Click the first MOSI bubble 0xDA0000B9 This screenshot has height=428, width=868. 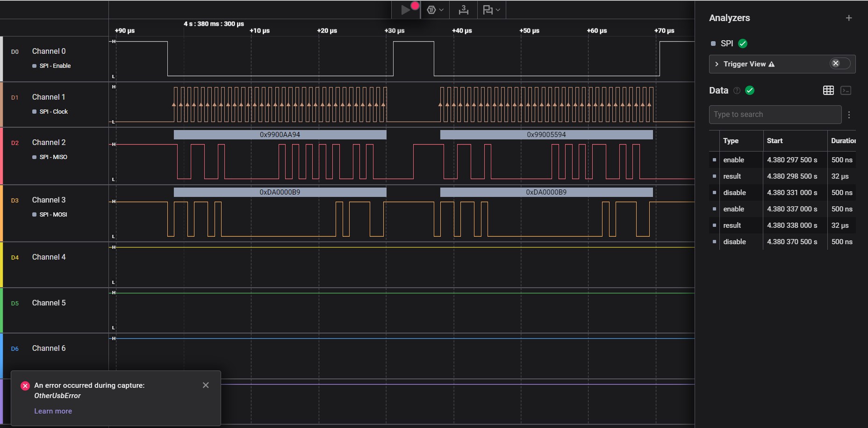[280, 192]
